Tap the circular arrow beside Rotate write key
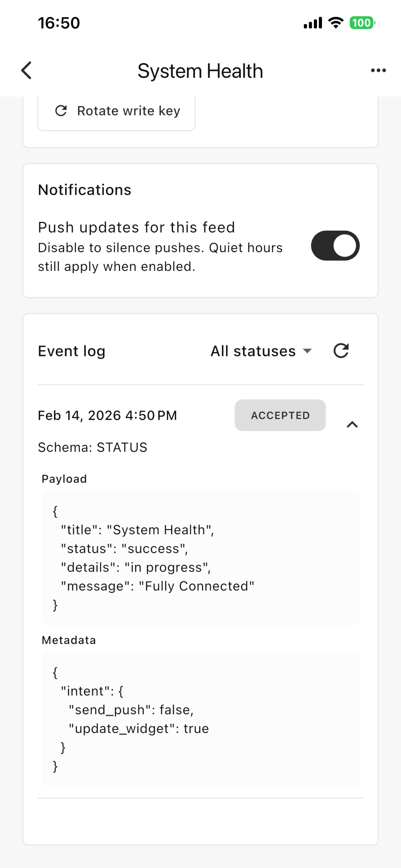This screenshot has height=868, width=401. (61, 111)
